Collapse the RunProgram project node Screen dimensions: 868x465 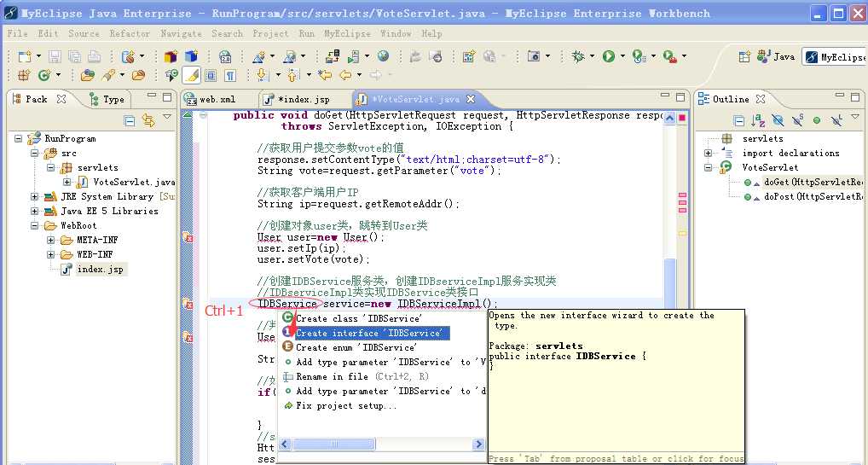(x=18, y=138)
